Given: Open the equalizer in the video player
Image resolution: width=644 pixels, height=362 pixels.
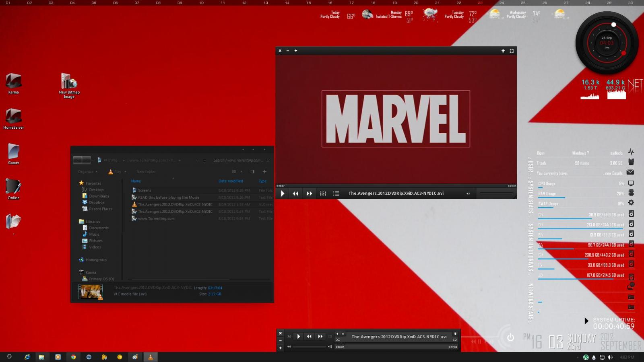Looking at the screenshot, I should click(x=323, y=193).
